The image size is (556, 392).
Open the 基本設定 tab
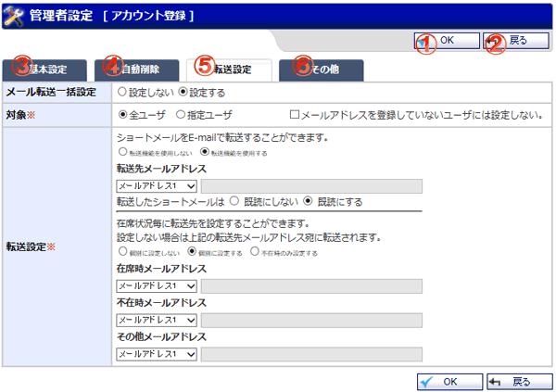pos(44,70)
